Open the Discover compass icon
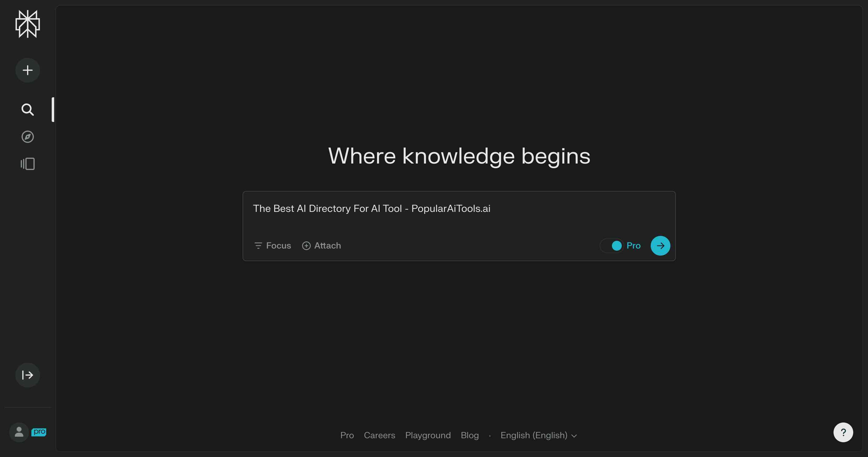Image resolution: width=868 pixels, height=457 pixels. [x=28, y=136]
